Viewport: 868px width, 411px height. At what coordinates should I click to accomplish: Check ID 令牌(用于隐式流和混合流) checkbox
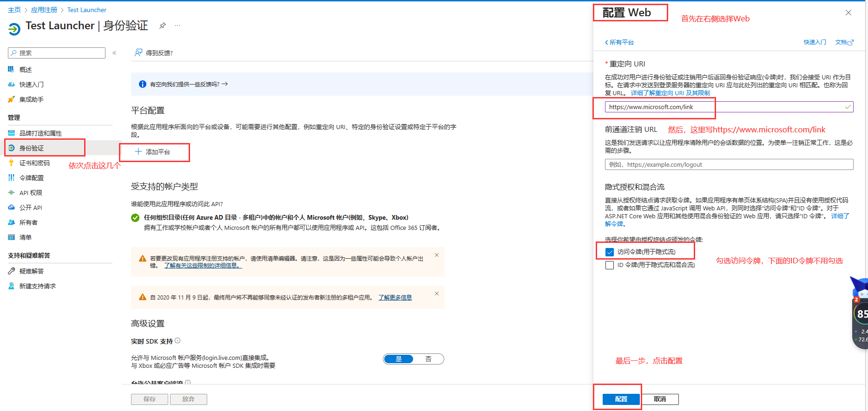point(610,265)
